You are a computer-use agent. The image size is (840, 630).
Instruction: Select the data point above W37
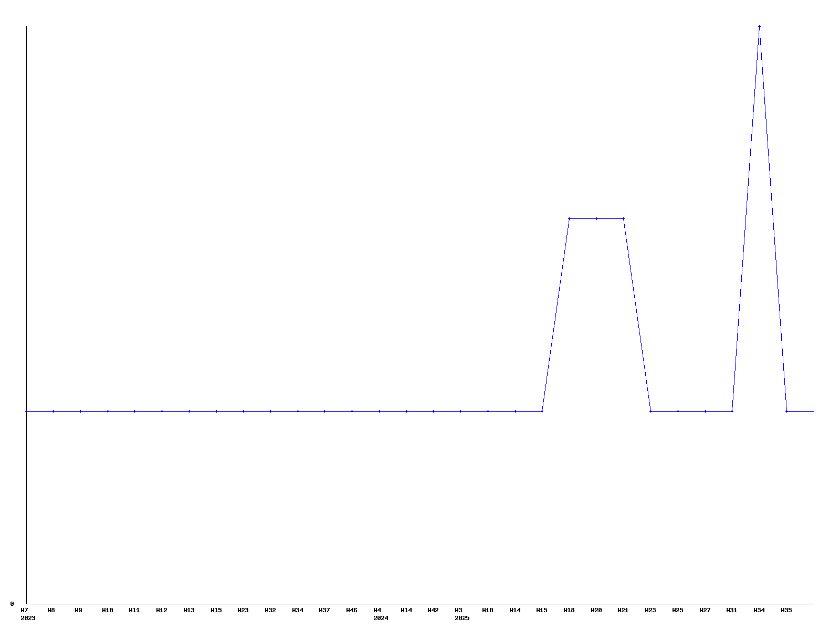click(324, 411)
